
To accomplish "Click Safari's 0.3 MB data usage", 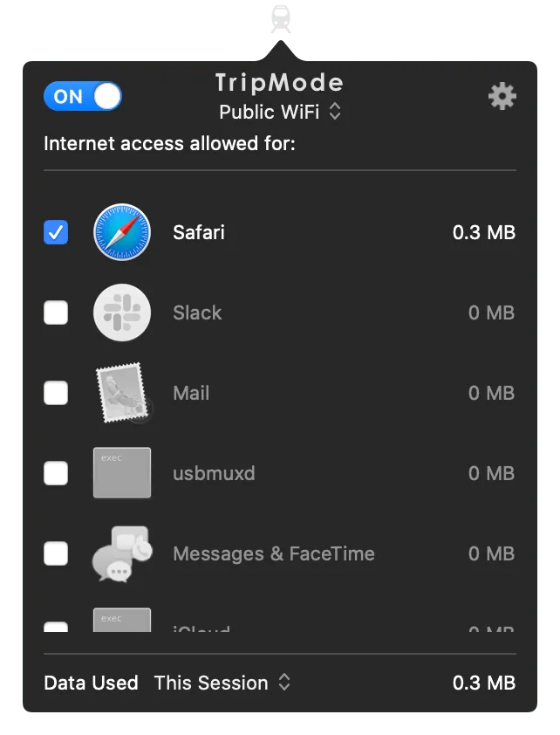I will click(483, 232).
